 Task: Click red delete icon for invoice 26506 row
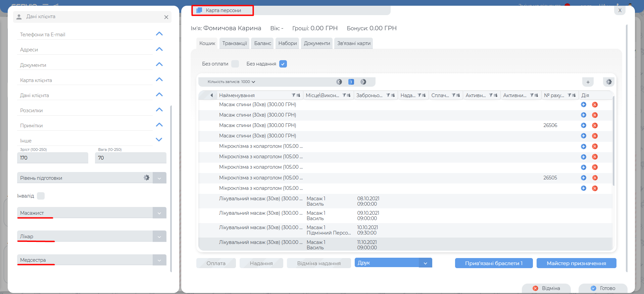click(x=595, y=125)
